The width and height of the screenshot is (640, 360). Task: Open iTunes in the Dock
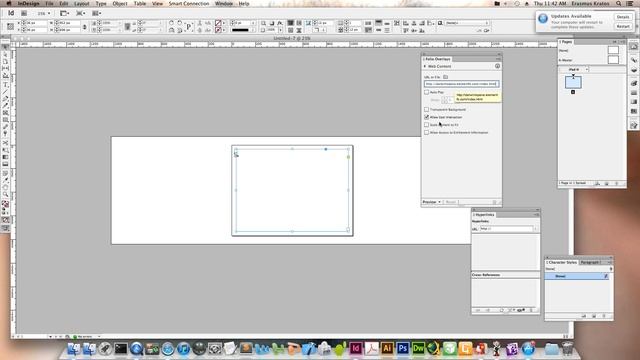click(184, 348)
